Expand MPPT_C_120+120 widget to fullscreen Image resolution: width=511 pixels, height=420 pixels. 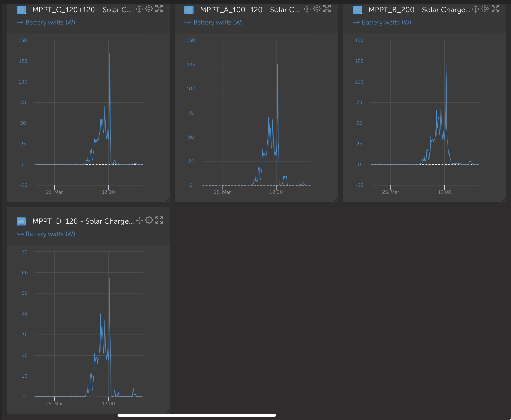click(x=159, y=9)
